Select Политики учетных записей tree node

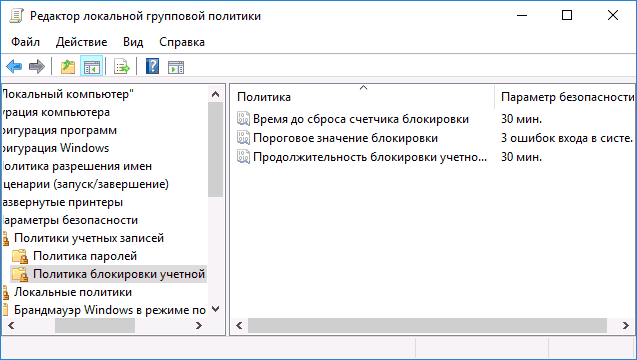[89, 238]
